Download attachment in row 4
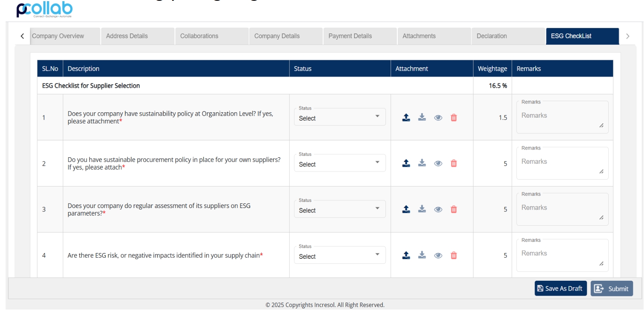 422,255
